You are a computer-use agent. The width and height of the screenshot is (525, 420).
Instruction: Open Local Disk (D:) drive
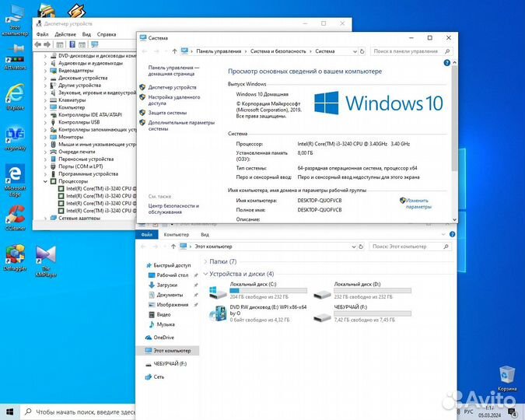tap(362, 290)
